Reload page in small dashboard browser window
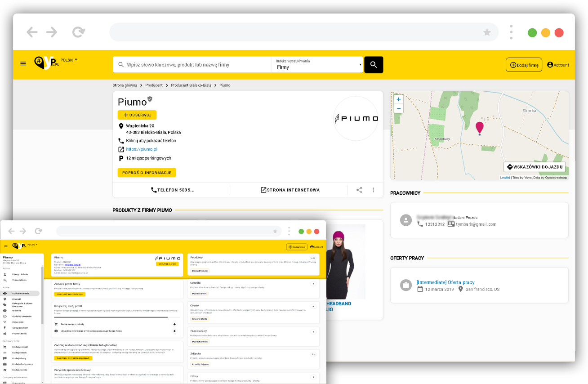Screen dimensions: 588x384 (x=39, y=231)
